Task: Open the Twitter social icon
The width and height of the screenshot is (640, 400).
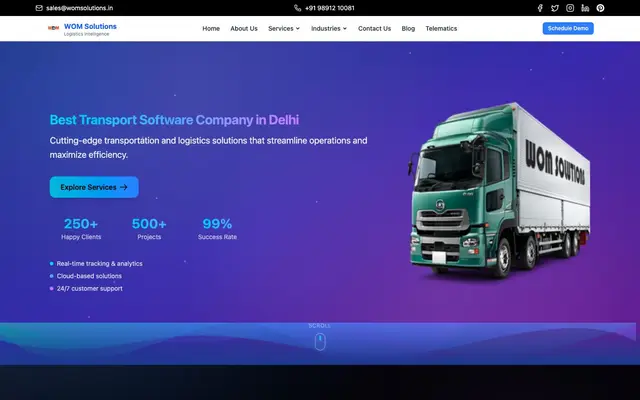Action: point(555,8)
